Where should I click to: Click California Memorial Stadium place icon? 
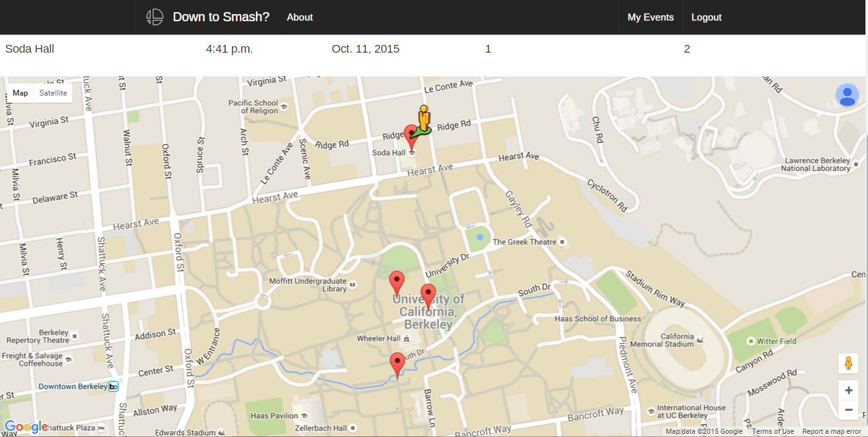700,340
